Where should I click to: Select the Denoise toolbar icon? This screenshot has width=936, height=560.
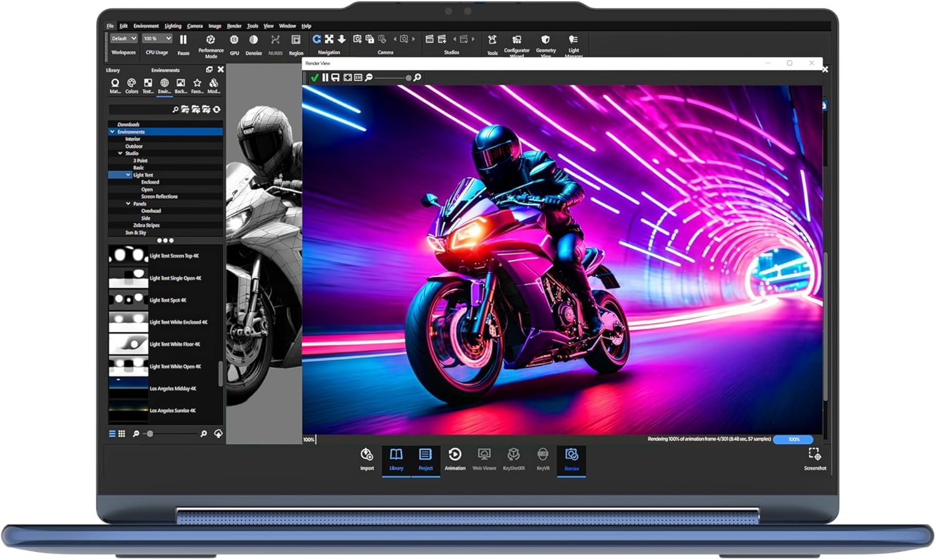[x=253, y=39]
